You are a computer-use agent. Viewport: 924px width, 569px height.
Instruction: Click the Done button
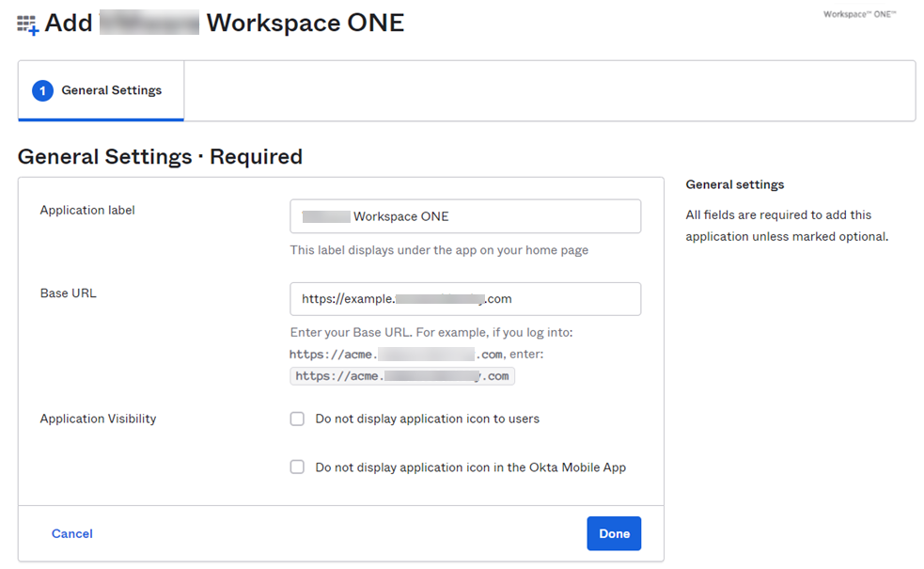[x=614, y=533]
